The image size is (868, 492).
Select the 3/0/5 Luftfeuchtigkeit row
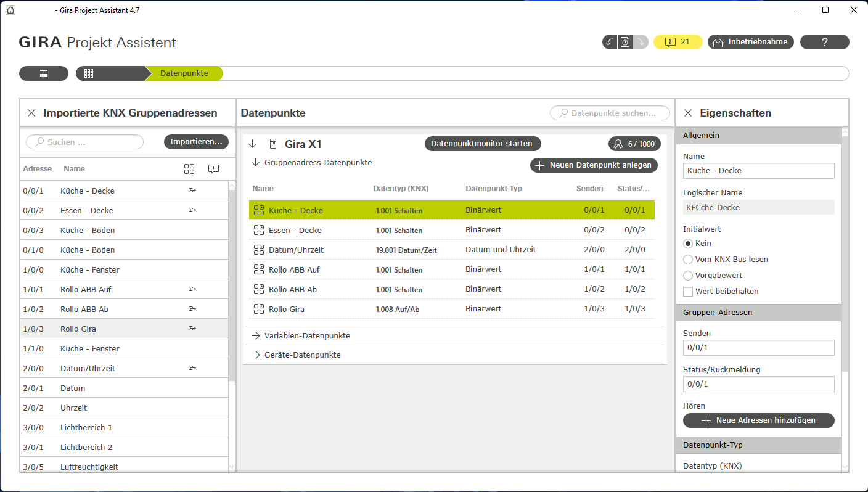124,465
